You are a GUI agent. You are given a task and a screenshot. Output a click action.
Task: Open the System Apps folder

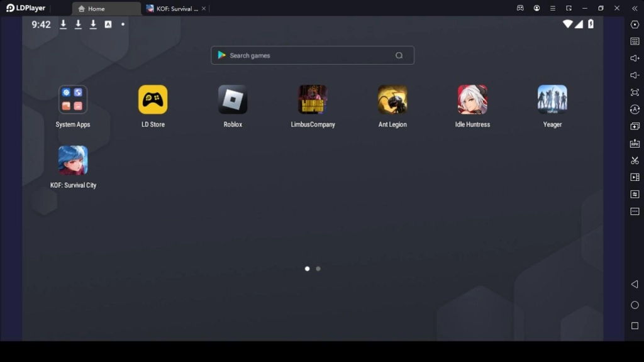click(x=73, y=100)
